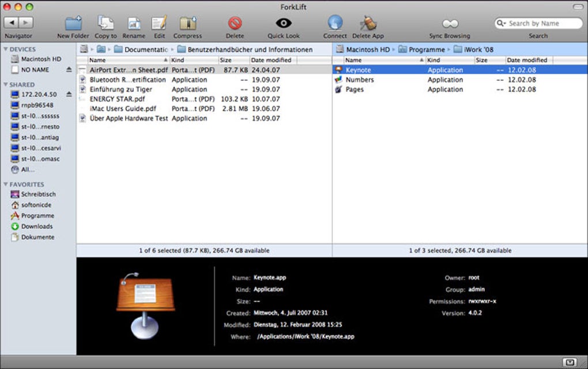Image resolution: width=588 pixels, height=369 pixels.
Task: Sort right pane by Date modified column
Action: 529,60
